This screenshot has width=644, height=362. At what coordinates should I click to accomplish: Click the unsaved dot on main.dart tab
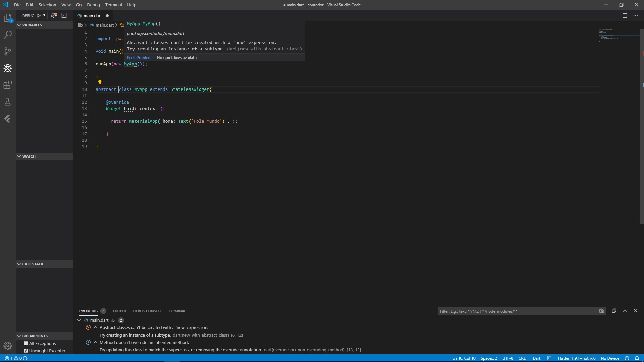107,16
